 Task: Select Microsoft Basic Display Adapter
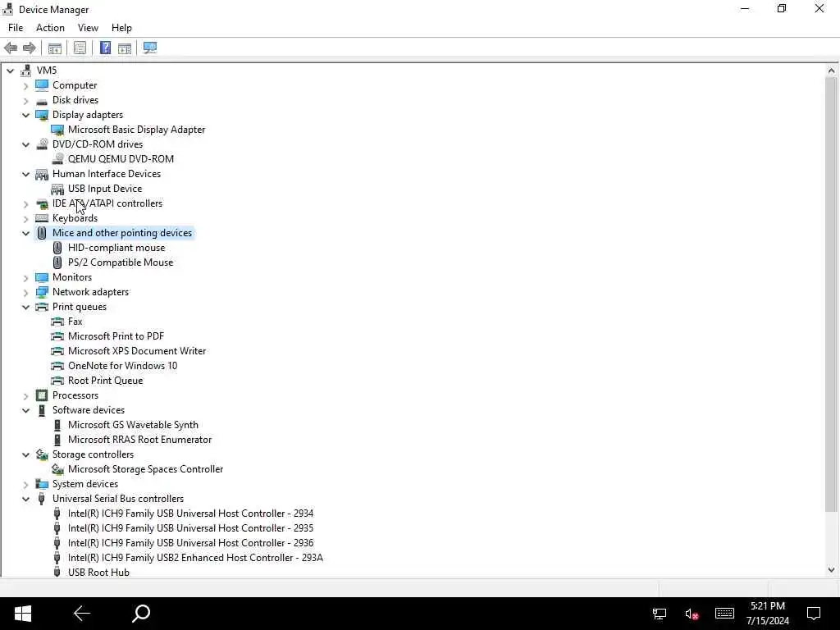137,130
